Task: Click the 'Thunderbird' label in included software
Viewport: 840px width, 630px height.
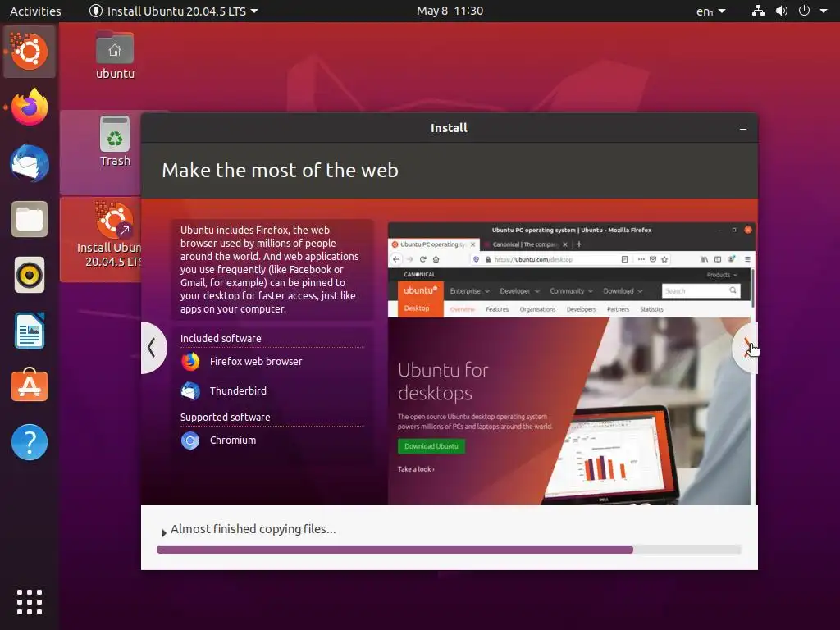Action: [x=239, y=391]
